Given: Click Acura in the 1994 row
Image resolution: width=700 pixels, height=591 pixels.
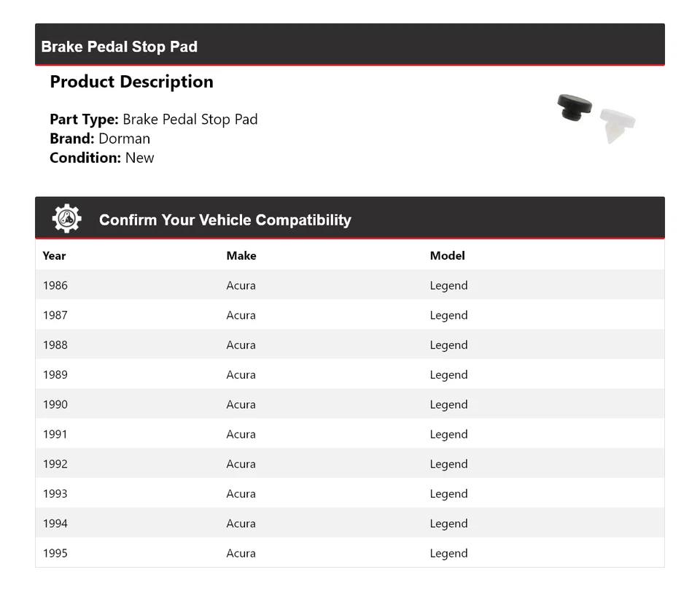Looking at the screenshot, I should point(241,523).
